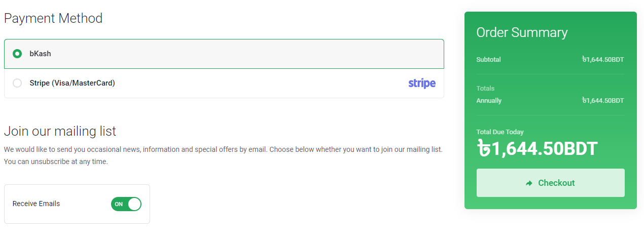This screenshot has width=644, height=240.
Task: Click the Join our mailing list heading
Action: coord(60,132)
